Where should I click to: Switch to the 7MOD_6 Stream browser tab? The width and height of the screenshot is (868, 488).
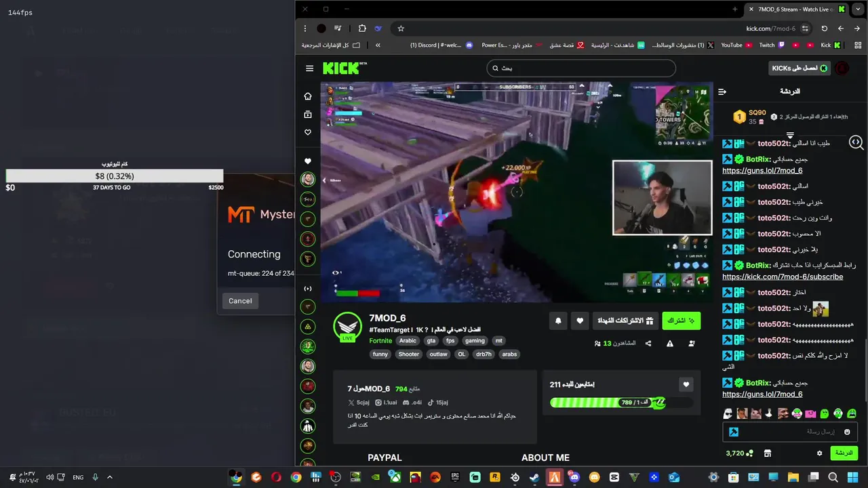(x=797, y=9)
